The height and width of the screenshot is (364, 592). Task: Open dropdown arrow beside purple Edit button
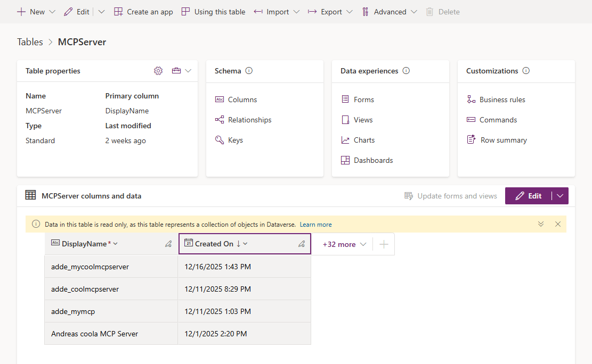(560, 196)
